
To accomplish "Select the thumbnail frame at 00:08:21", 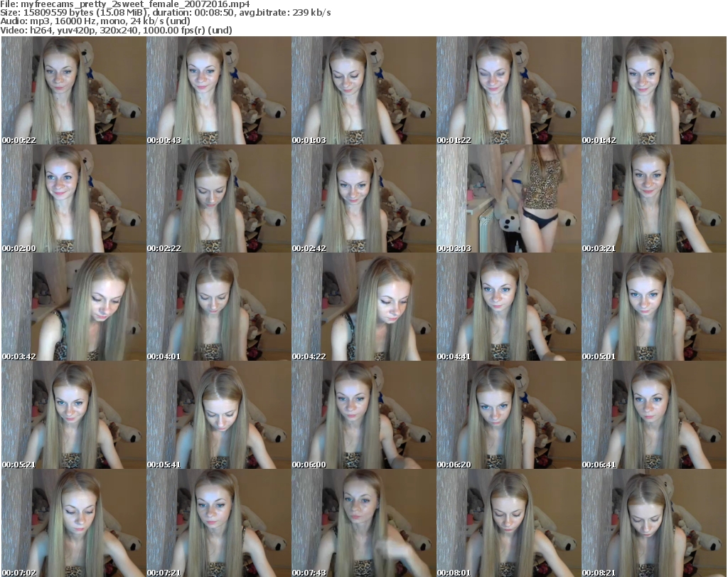I will tap(654, 523).
